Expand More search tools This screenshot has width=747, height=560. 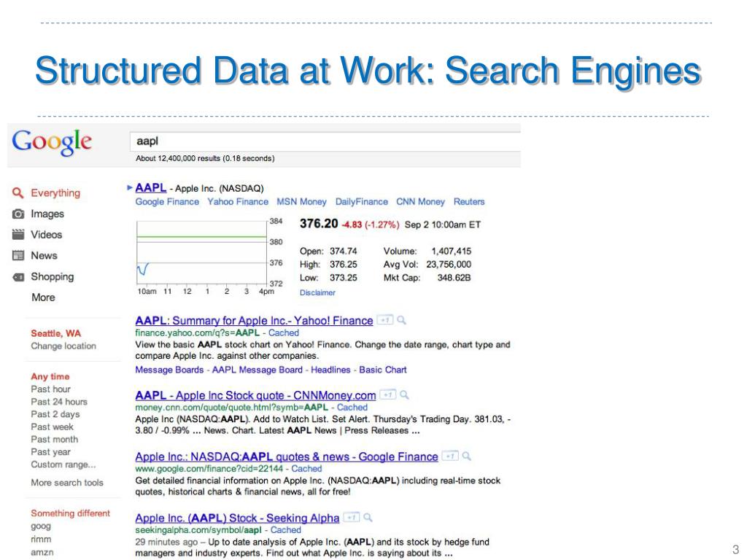point(66,483)
